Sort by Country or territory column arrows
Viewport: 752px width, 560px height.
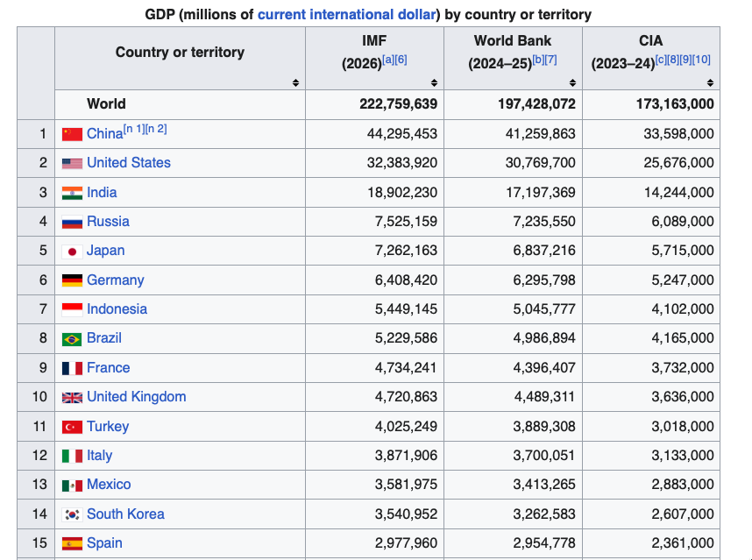coord(295,83)
